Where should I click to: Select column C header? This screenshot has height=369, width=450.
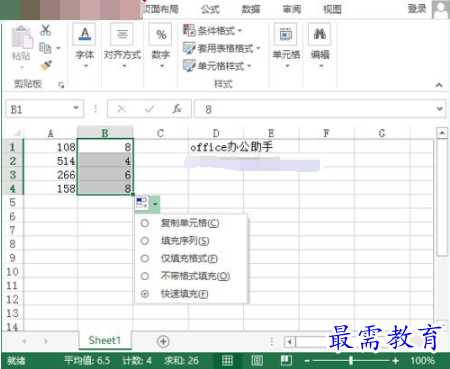[160, 133]
